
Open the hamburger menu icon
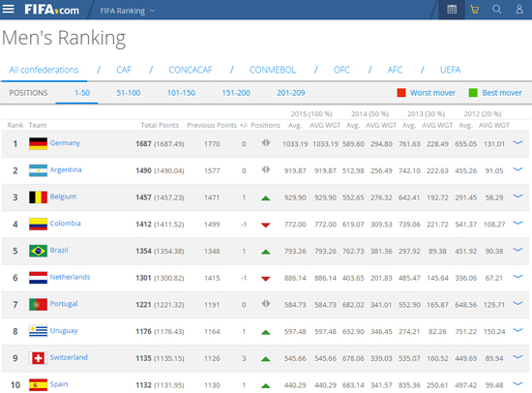tap(8, 9)
